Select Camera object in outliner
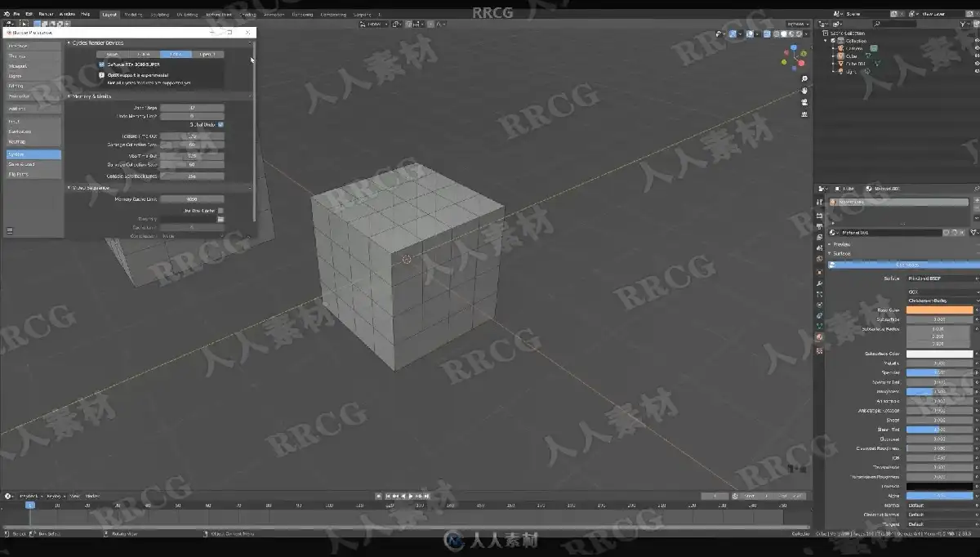 [856, 48]
